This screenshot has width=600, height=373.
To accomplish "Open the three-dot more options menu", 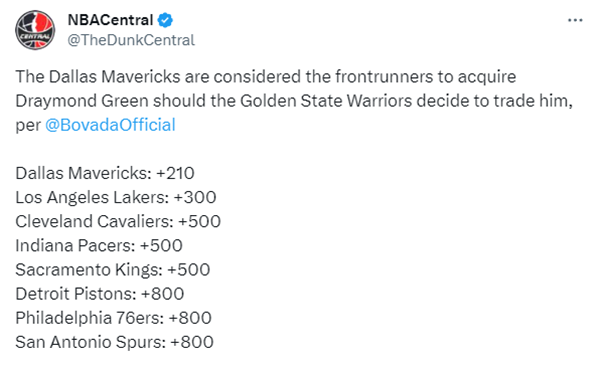I will 575,20.
